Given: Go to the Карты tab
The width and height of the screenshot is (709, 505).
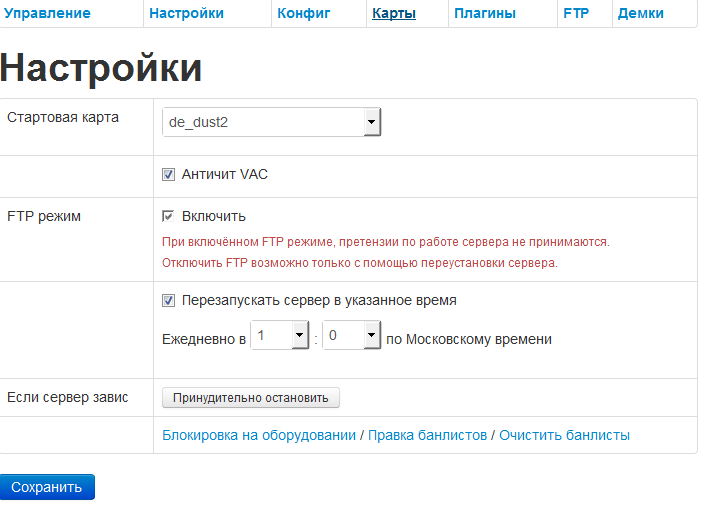Looking at the screenshot, I should pyautogui.click(x=394, y=14).
